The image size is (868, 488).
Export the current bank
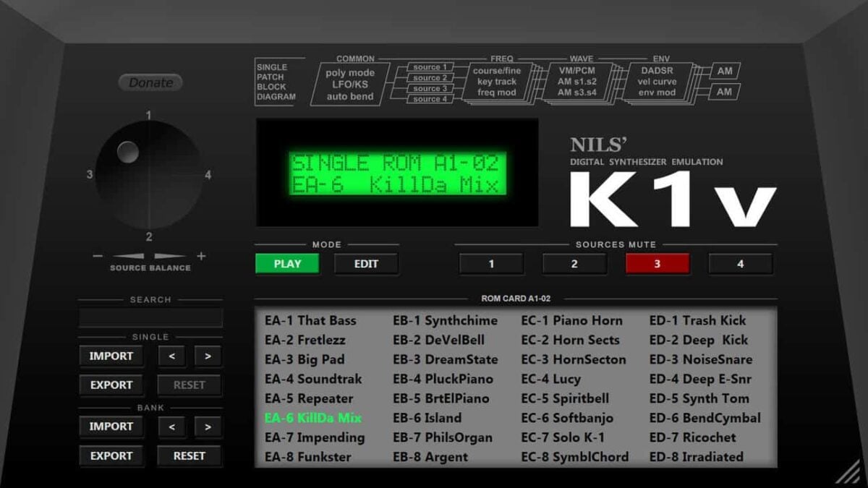point(111,455)
